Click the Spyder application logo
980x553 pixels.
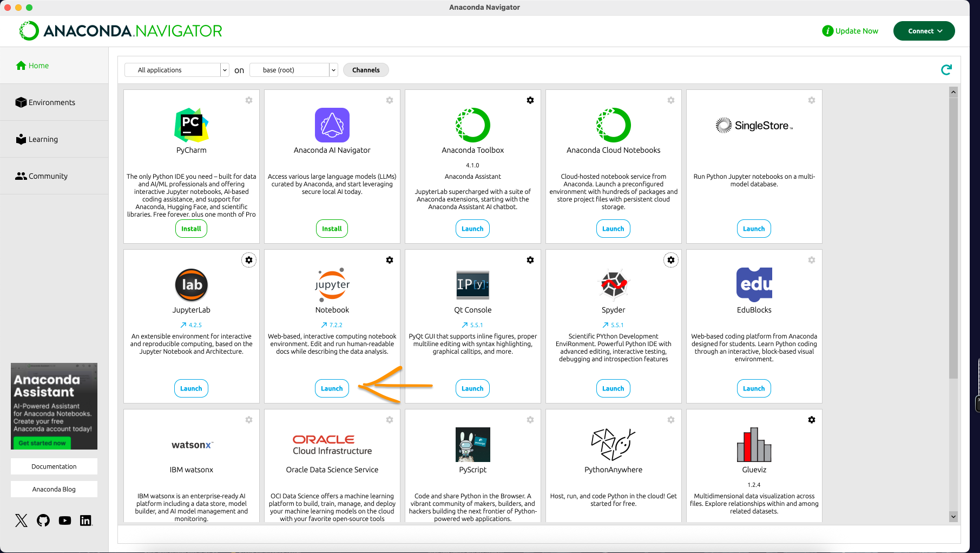click(x=614, y=284)
